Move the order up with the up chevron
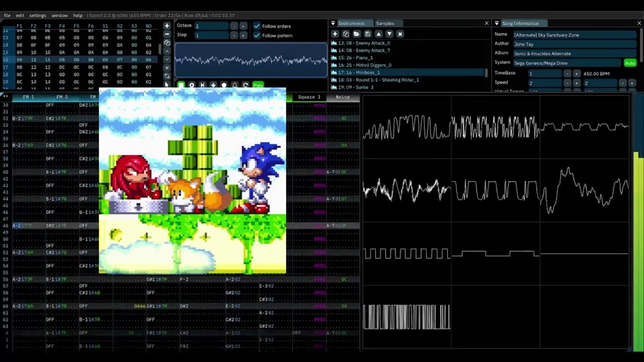This screenshot has height=362, width=644. [167, 51]
